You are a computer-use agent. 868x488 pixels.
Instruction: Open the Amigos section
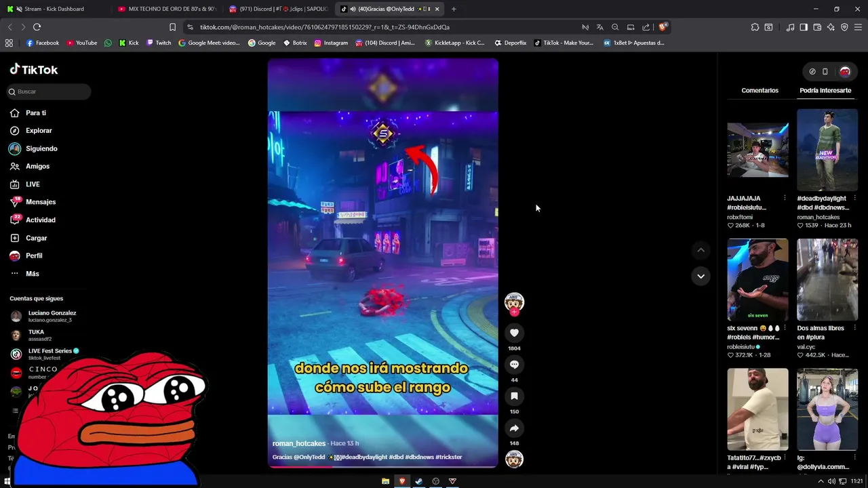(x=29, y=166)
